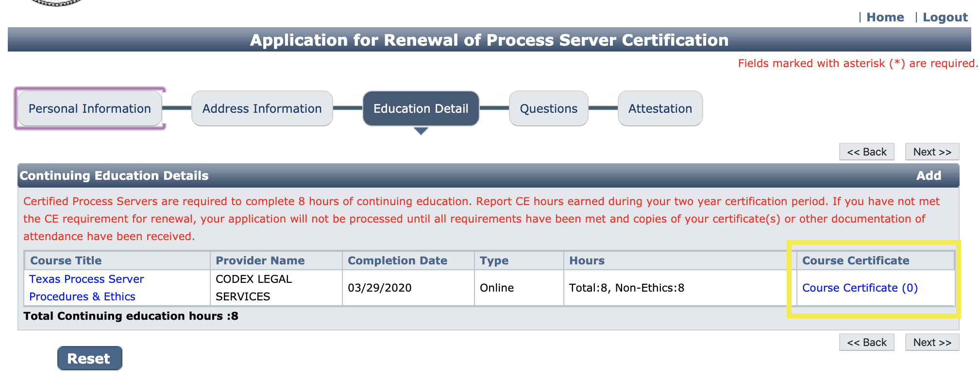The image size is (980, 382).
Task: Click the Course Certificate column header
Action: coord(876,260)
